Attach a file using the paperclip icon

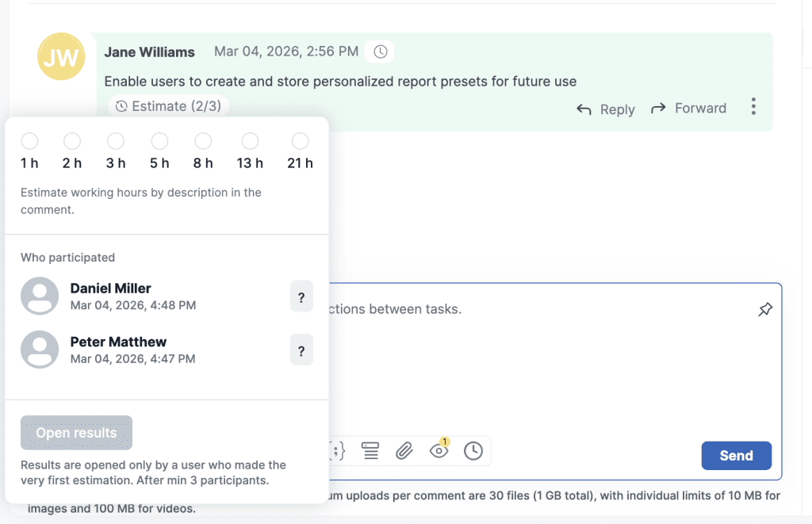tap(404, 450)
